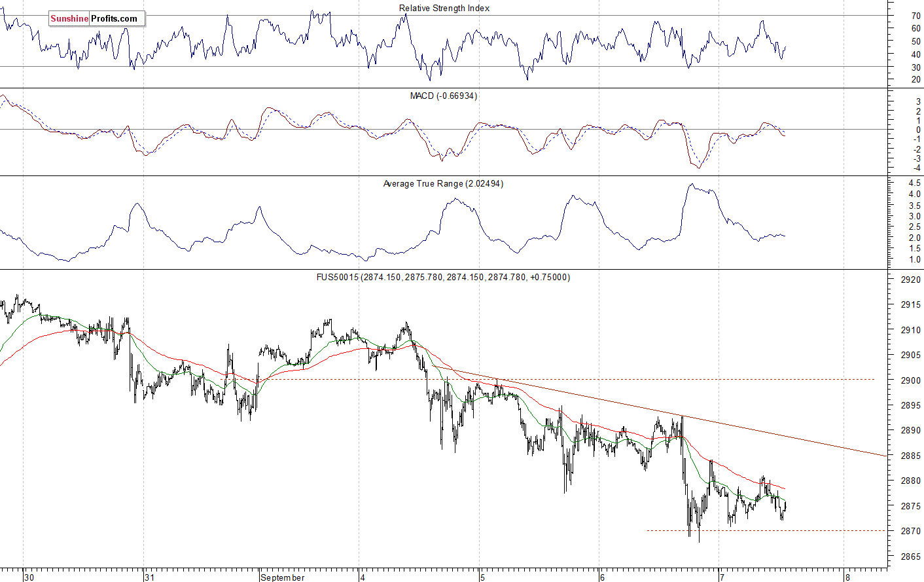Image resolution: width=924 pixels, height=582 pixels.
Task: Click the Average True Range (2.02494) label
Action: [443, 183]
